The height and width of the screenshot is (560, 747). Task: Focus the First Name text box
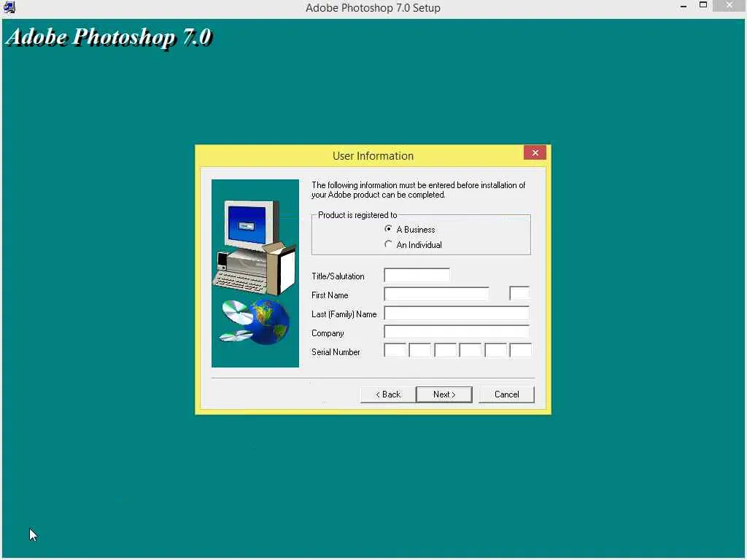pos(436,294)
